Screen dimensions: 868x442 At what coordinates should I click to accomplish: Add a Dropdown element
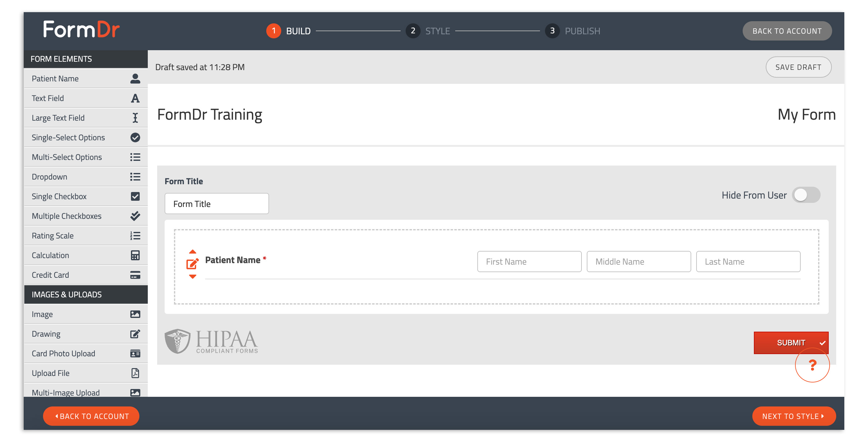[x=86, y=177]
